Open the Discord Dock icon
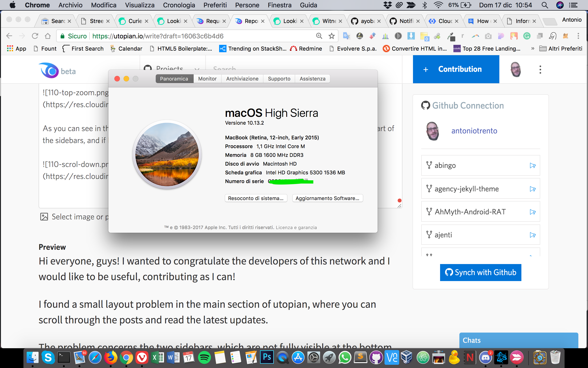The width and height of the screenshot is (588, 368). coord(486,357)
